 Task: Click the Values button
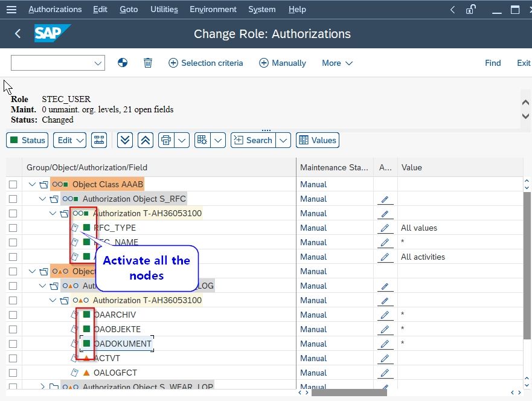pyautogui.click(x=318, y=140)
